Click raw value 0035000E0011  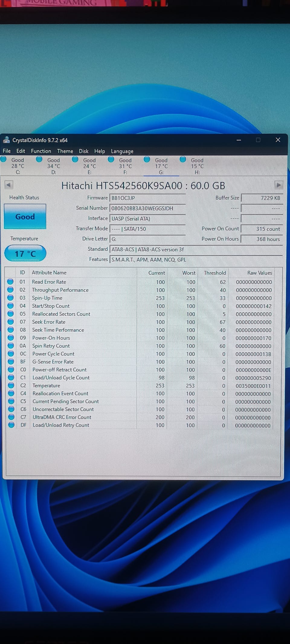253,386
